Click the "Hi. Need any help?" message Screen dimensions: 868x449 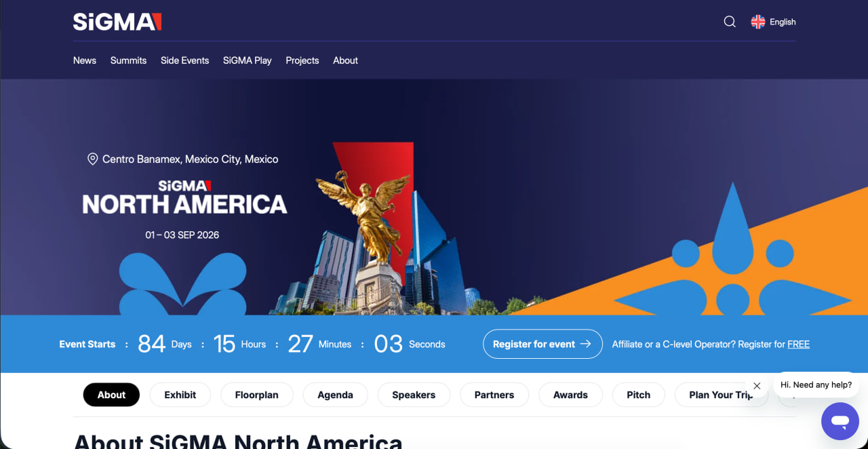pyautogui.click(x=816, y=385)
